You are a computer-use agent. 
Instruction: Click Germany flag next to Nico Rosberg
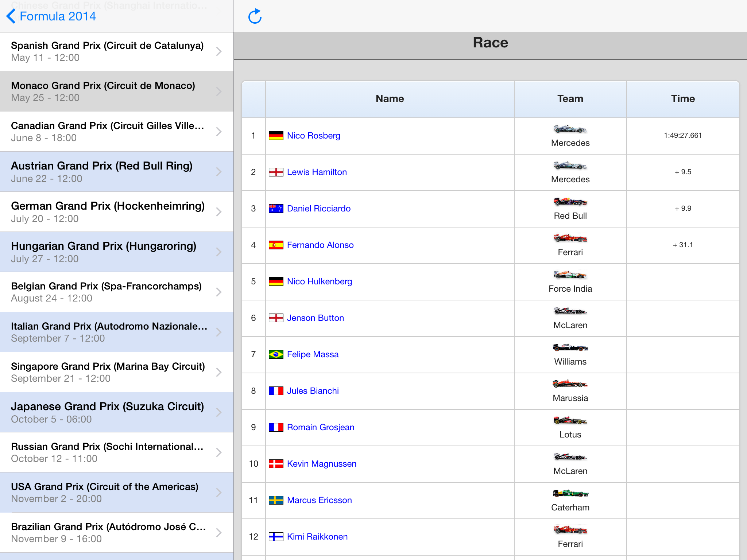click(276, 136)
